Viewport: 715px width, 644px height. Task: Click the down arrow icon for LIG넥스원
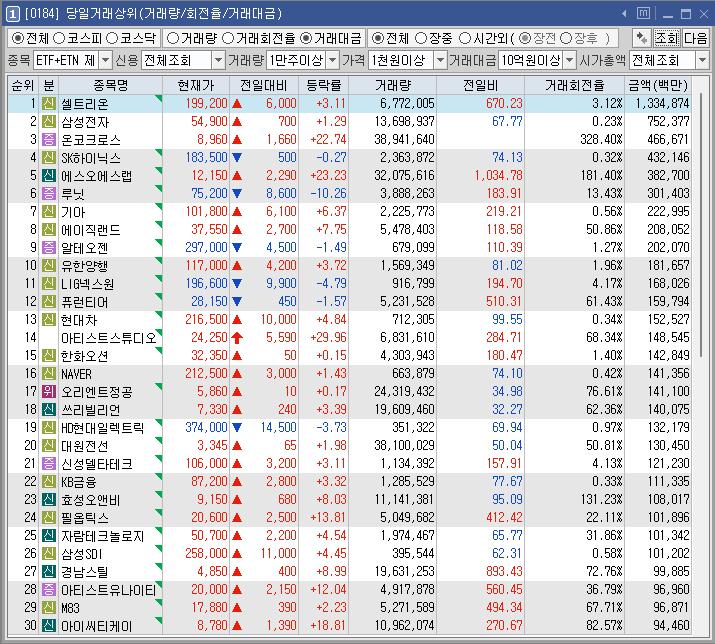click(x=237, y=284)
